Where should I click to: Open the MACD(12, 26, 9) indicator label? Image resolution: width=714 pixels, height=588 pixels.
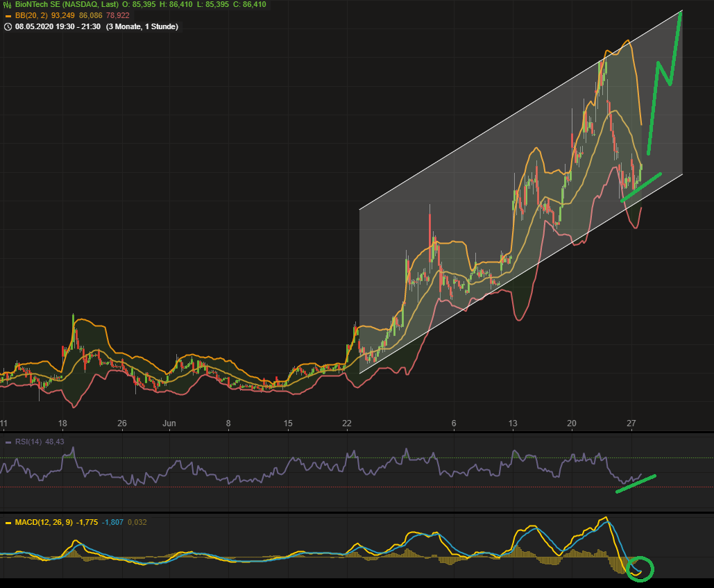click(44, 523)
